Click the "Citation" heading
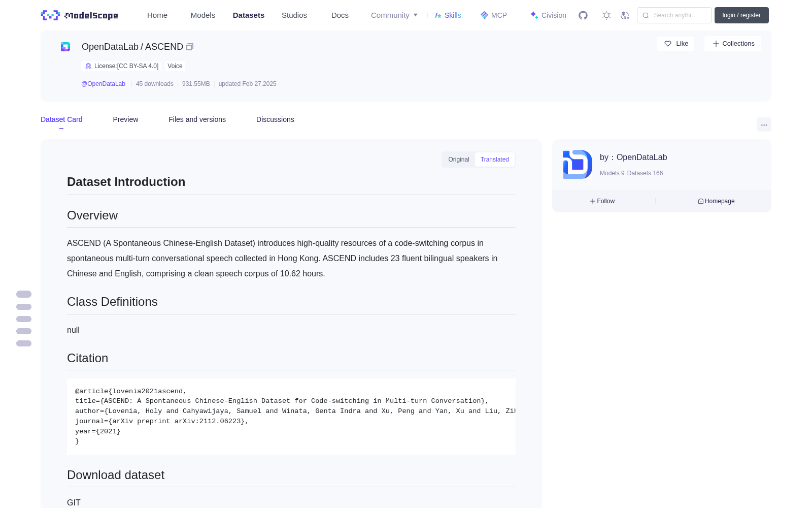Viewport: 812px width, 508px height. [87, 358]
